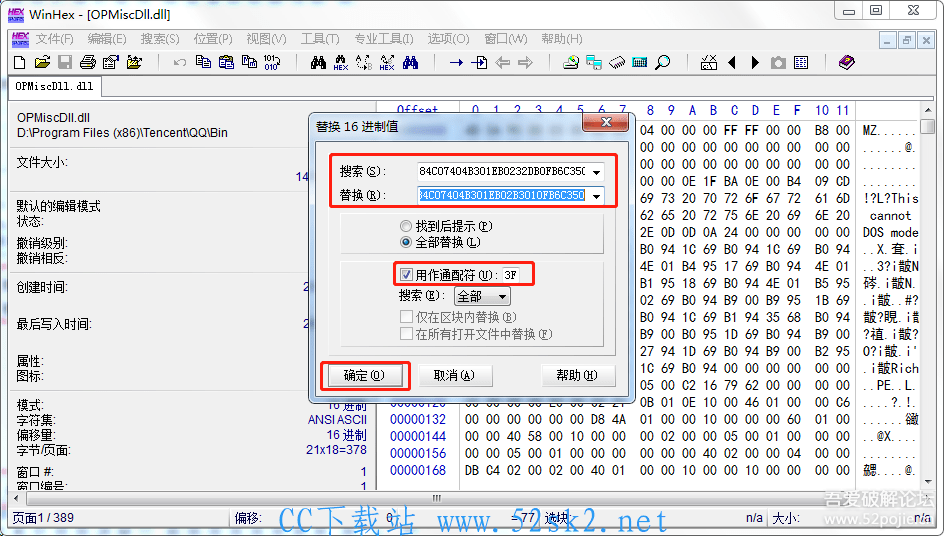Click the blue Search again binoculars
Image resolution: width=944 pixels, height=536 pixels.
[x=411, y=63]
